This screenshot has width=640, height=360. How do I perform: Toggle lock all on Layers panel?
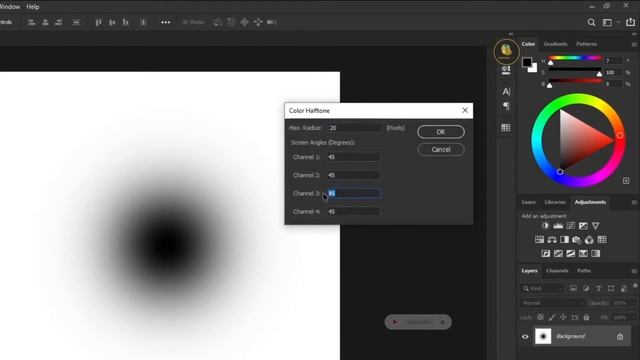coord(586,317)
